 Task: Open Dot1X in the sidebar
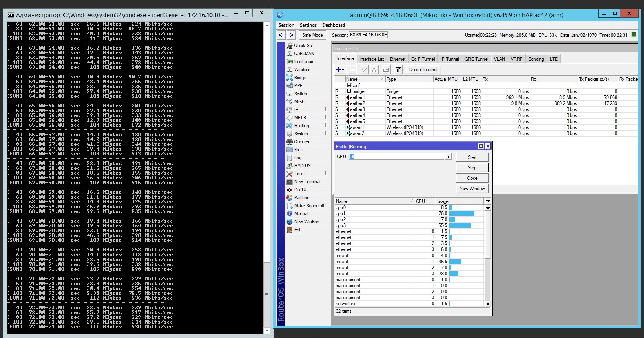pos(300,190)
